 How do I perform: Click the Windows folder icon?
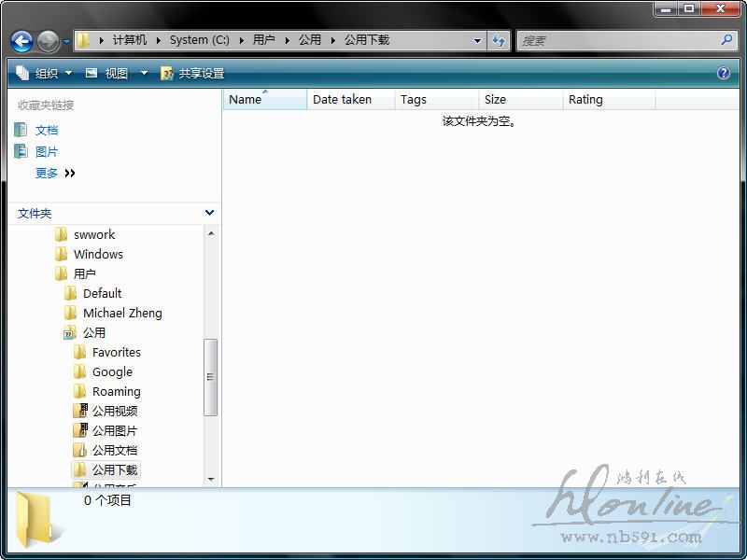point(61,254)
